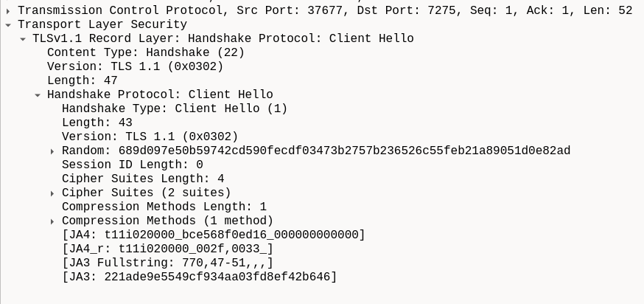Expand the Cipher Suites (2 suites) node
The width and height of the screenshot is (644, 304).
[x=52, y=193]
